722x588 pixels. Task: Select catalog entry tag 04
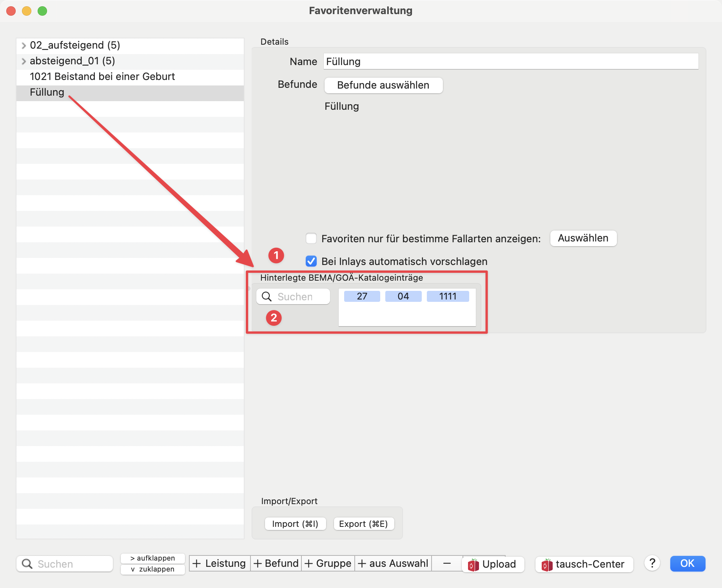[x=403, y=296]
